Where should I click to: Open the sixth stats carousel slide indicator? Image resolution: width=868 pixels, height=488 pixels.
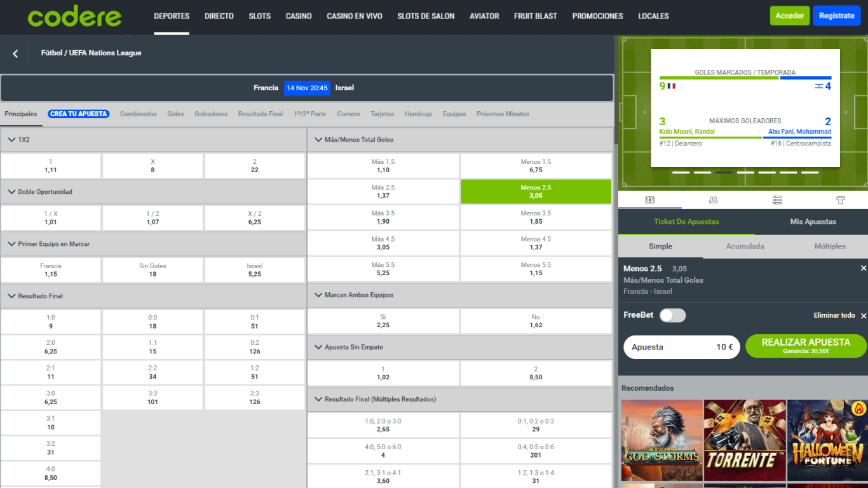(x=789, y=172)
